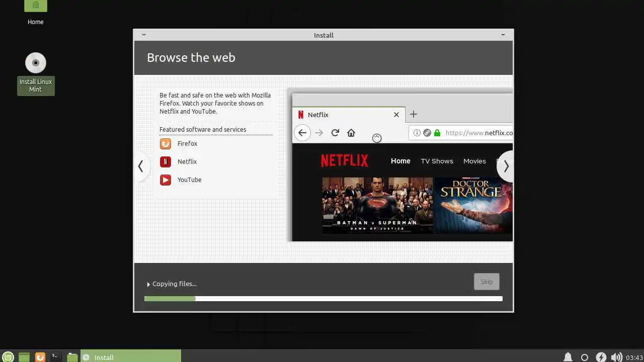Click the network status tray icon
644x362 pixels.
[x=585, y=357]
